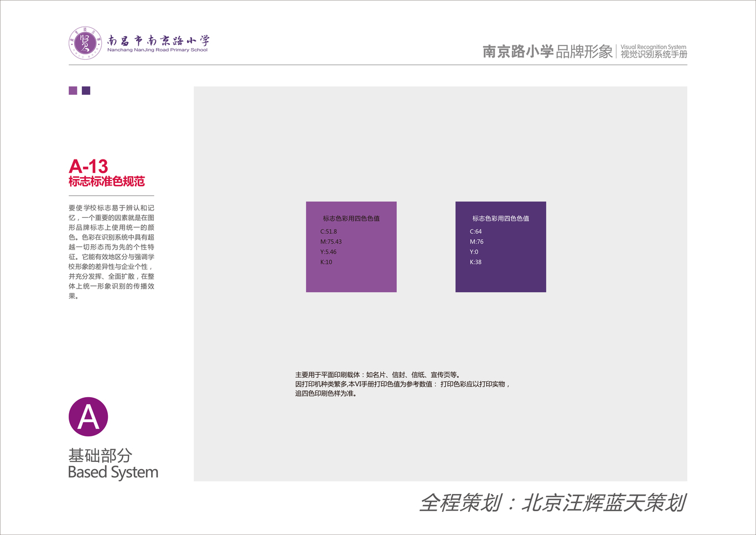The width and height of the screenshot is (756, 535).
Task: Click the A-13 heading
Action: tap(88, 166)
